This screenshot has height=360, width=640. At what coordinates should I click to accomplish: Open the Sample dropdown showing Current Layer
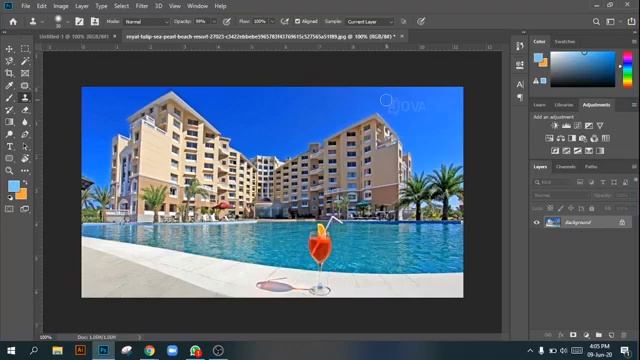[369, 22]
